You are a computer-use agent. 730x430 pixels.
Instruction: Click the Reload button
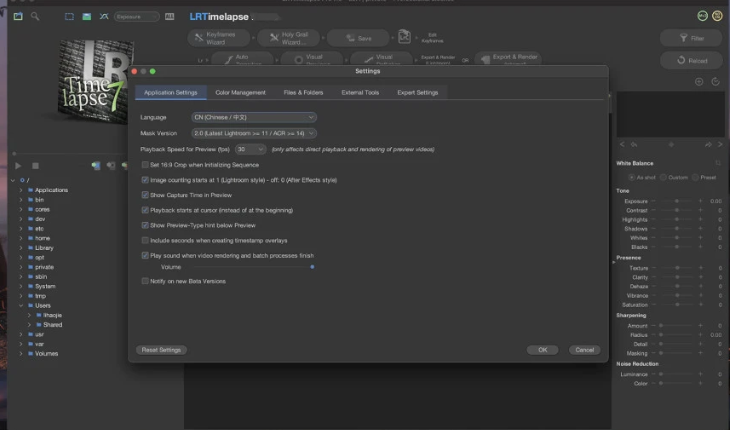click(x=691, y=60)
